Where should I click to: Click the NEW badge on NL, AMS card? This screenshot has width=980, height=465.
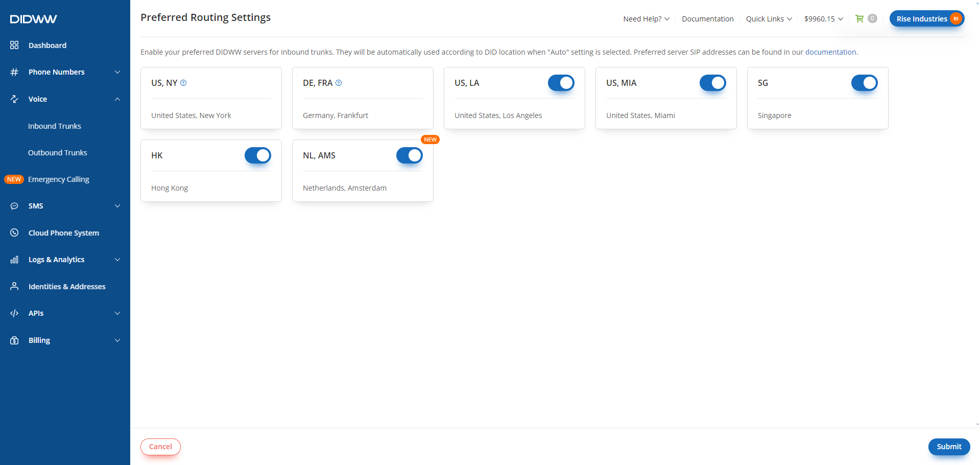(x=431, y=139)
